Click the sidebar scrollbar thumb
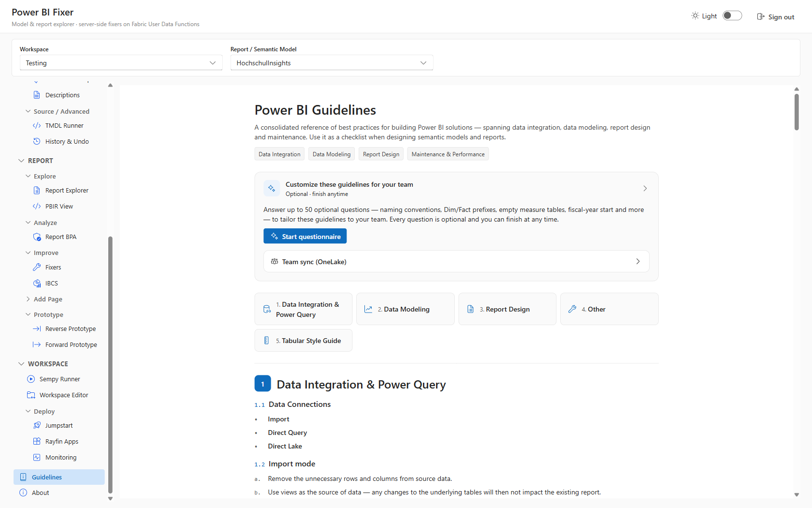 click(x=110, y=365)
